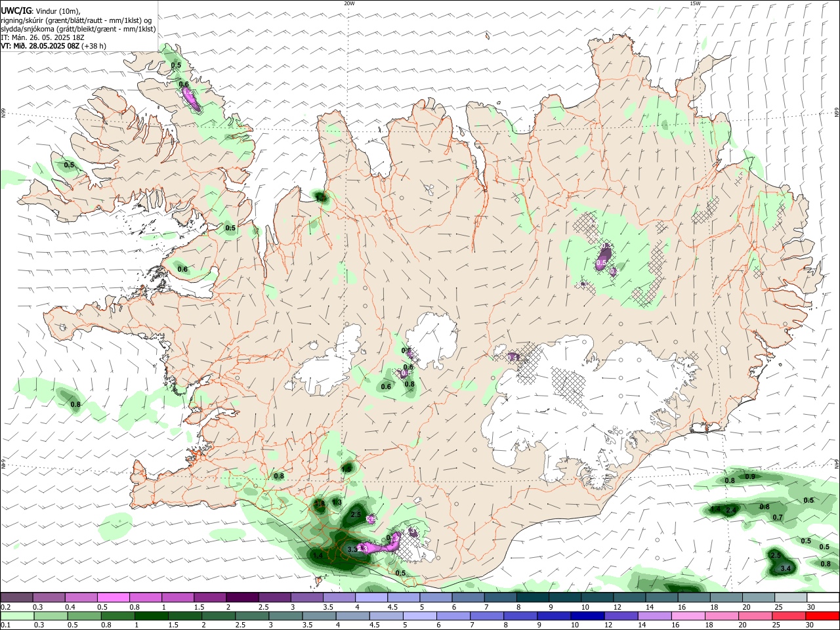The image size is (840, 630).
Task: Click the '3.3' precipitation value on south coast
Action: tap(352, 549)
